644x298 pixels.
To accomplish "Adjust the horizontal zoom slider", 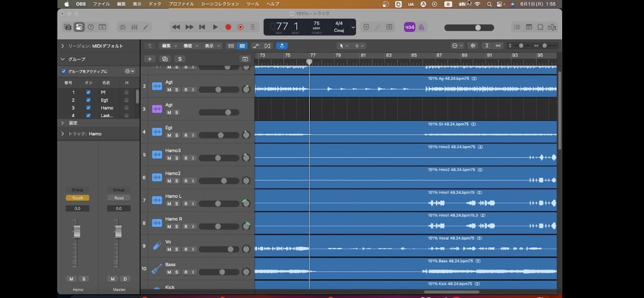I will point(546,46).
